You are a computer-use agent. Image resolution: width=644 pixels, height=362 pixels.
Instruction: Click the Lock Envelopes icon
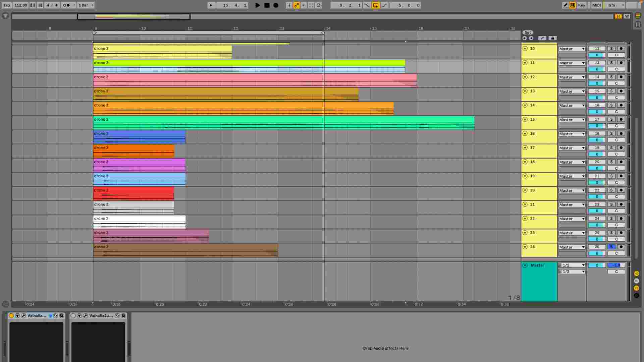coord(552,38)
